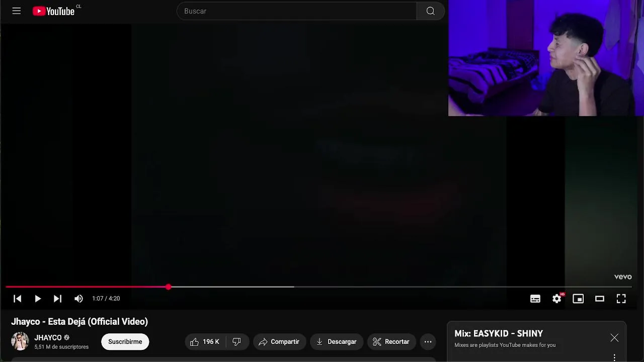Click the vevo watermark link
Viewport: 644px width, 362px height.
(x=623, y=277)
